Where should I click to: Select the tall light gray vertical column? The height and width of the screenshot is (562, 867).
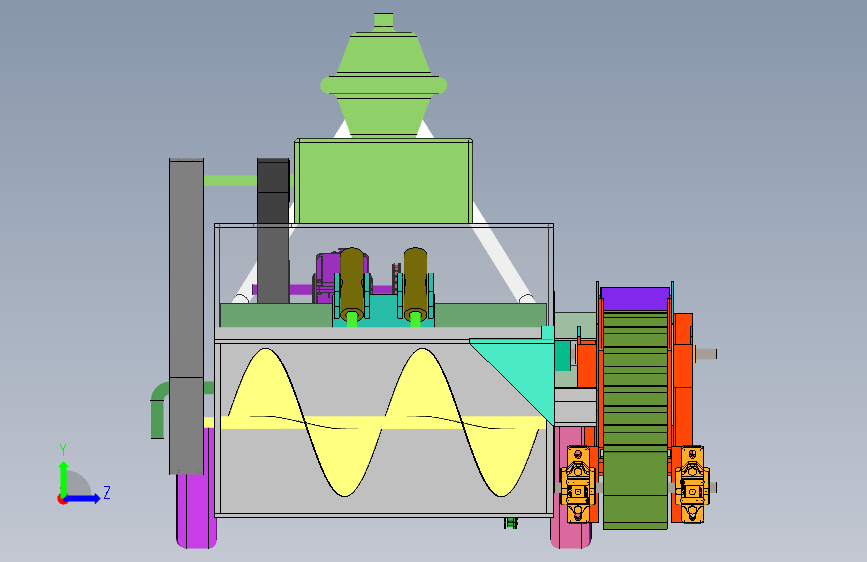[186, 316]
